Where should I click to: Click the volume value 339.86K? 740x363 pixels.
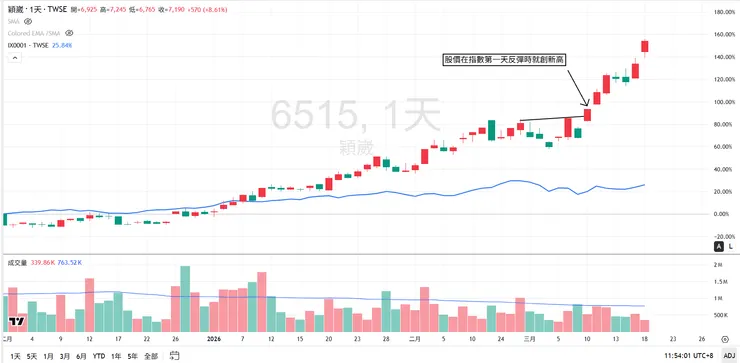[42, 262]
